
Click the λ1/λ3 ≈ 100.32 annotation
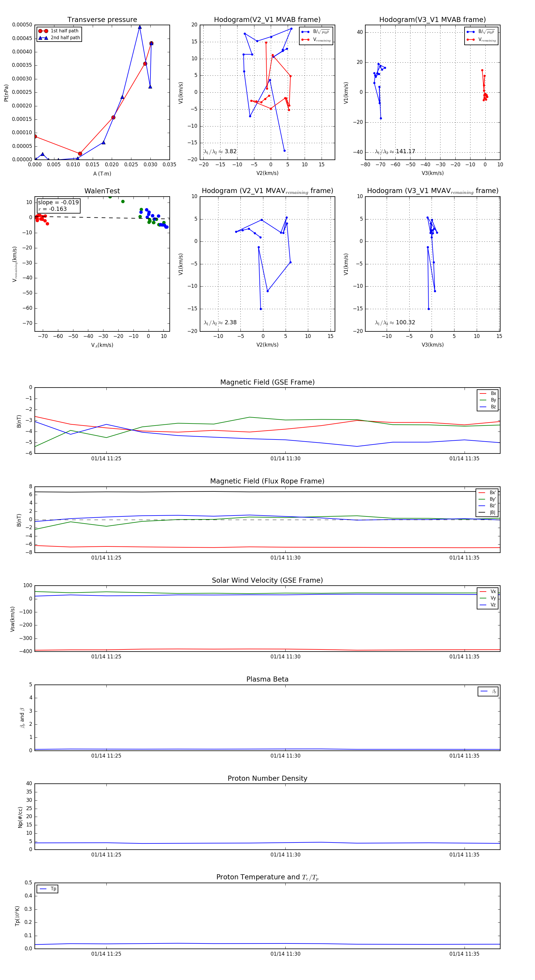[x=395, y=323]
